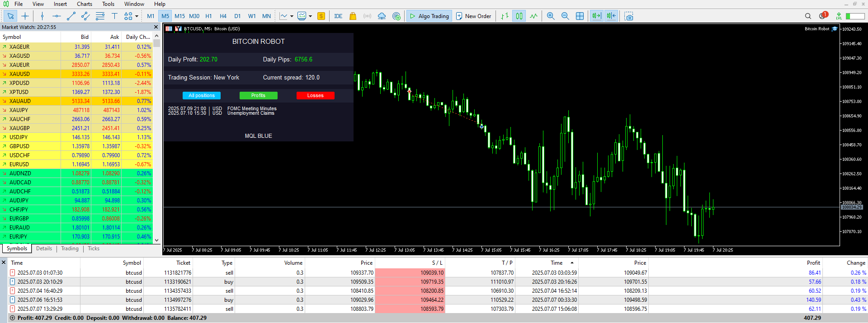Viewport: 868px width, 323px height.
Task: Expand the history summary row toggle
Action: tap(13, 318)
